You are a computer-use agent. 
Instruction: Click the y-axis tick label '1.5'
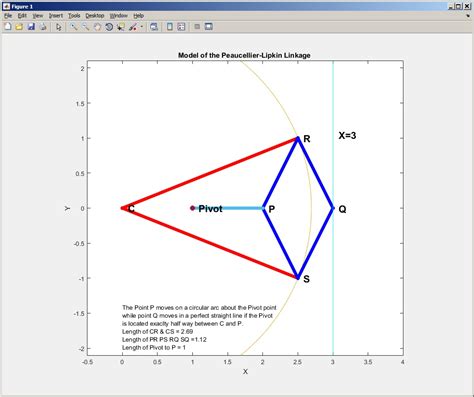pos(80,103)
